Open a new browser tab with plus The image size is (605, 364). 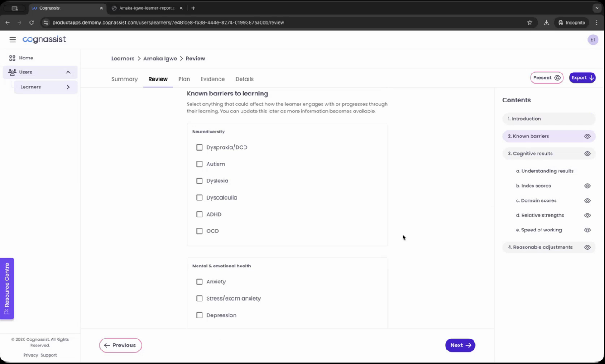(193, 8)
